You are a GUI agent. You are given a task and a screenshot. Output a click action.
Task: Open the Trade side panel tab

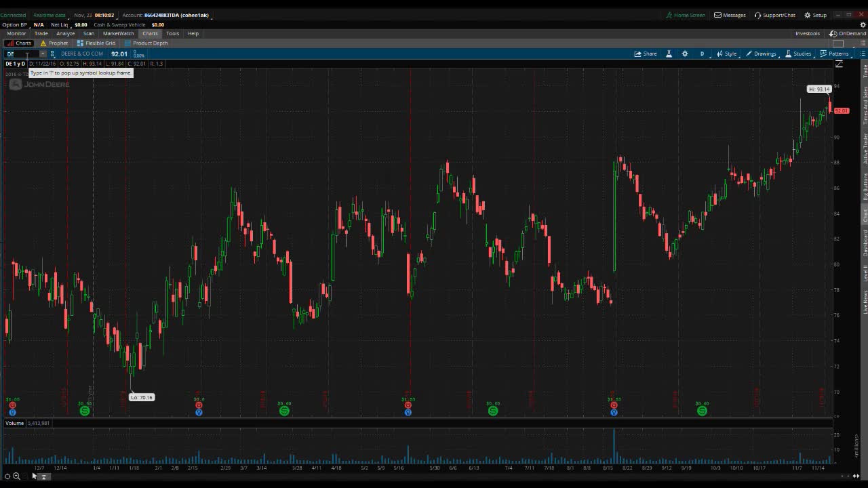point(865,70)
